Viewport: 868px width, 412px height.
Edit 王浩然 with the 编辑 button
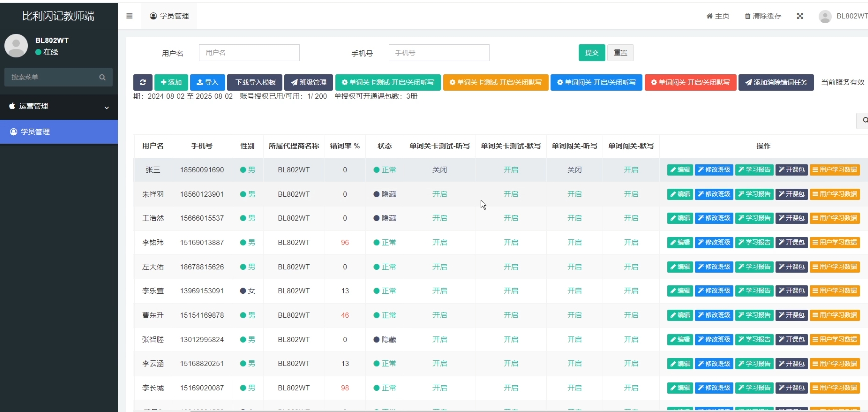point(680,218)
